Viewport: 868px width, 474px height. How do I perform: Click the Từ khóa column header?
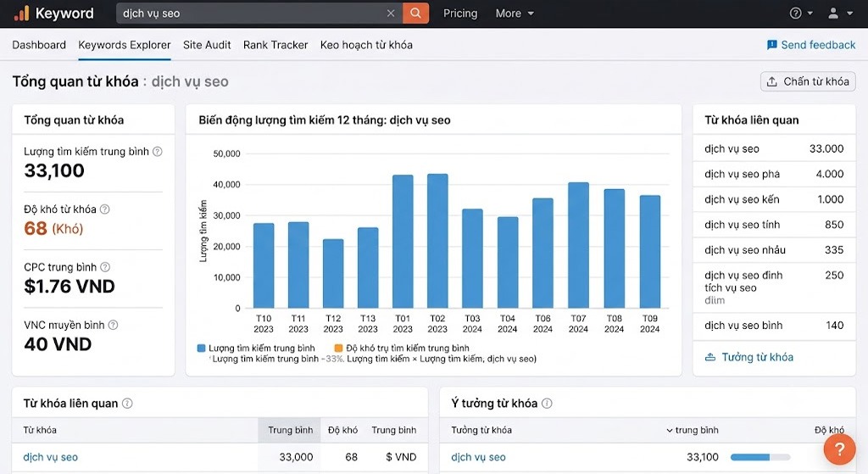click(40, 430)
